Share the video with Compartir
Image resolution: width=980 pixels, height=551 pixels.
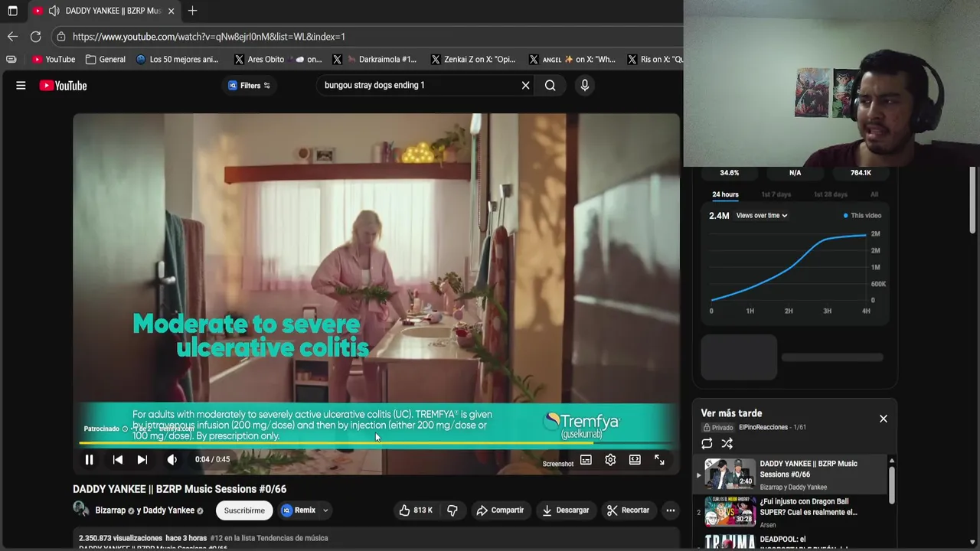[500, 510]
